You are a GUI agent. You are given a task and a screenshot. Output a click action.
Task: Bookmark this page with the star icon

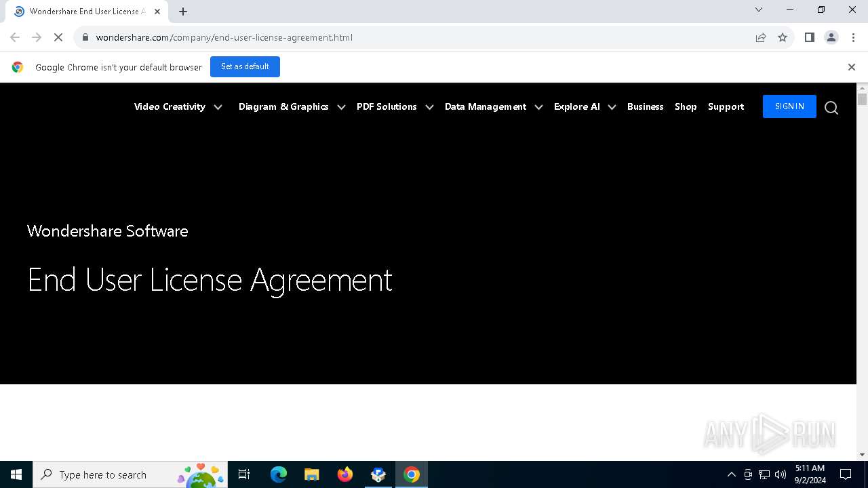(x=783, y=37)
